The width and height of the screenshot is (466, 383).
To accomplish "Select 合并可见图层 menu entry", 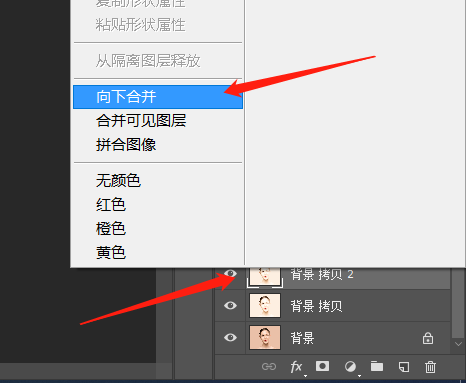I will coord(158,121).
